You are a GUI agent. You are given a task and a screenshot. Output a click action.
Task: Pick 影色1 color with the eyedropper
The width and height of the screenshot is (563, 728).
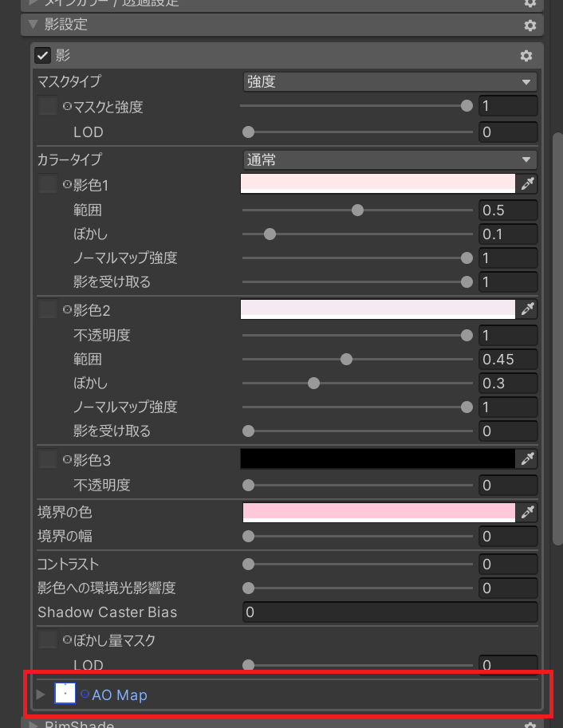(x=527, y=183)
